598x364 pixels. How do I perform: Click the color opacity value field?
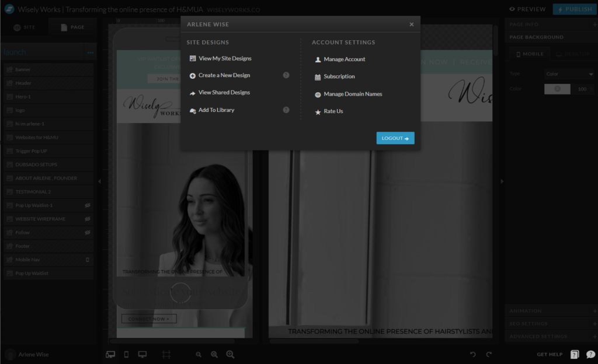click(x=582, y=89)
